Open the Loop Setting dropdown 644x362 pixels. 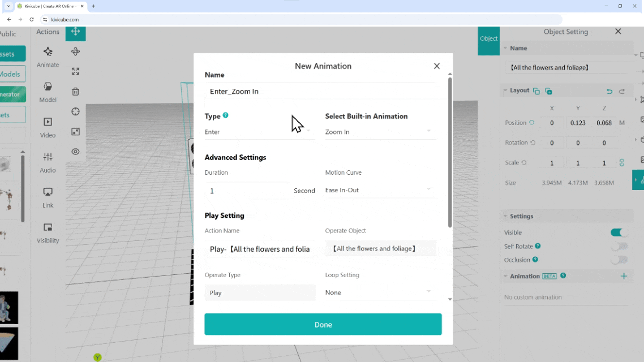tap(379, 292)
